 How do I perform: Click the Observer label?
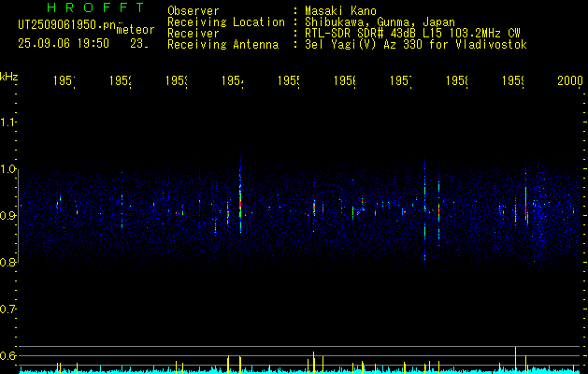(x=194, y=10)
